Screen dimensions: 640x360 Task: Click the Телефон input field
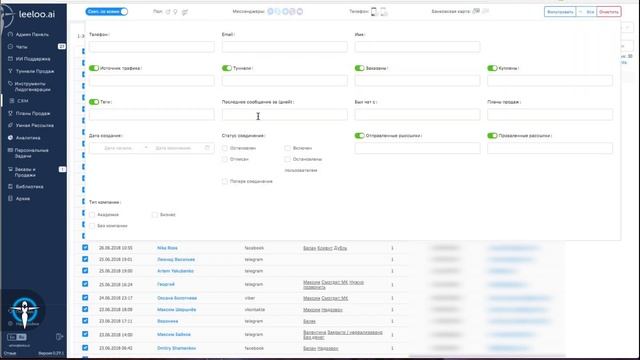tap(151, 47)
